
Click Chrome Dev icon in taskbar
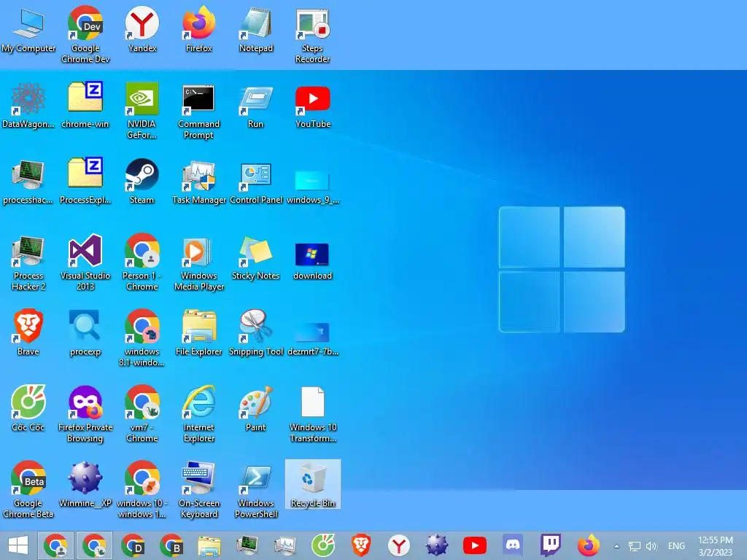(133, 545)
